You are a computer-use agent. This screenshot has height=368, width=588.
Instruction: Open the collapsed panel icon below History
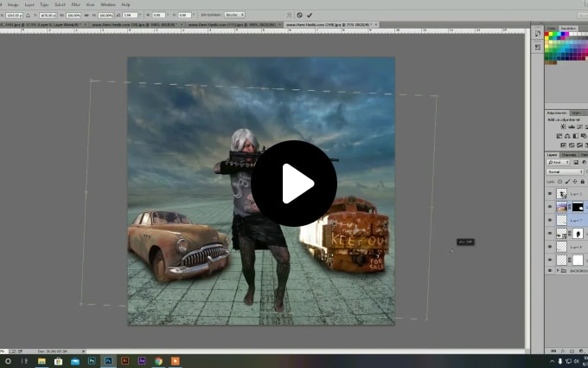coord(537,46)
